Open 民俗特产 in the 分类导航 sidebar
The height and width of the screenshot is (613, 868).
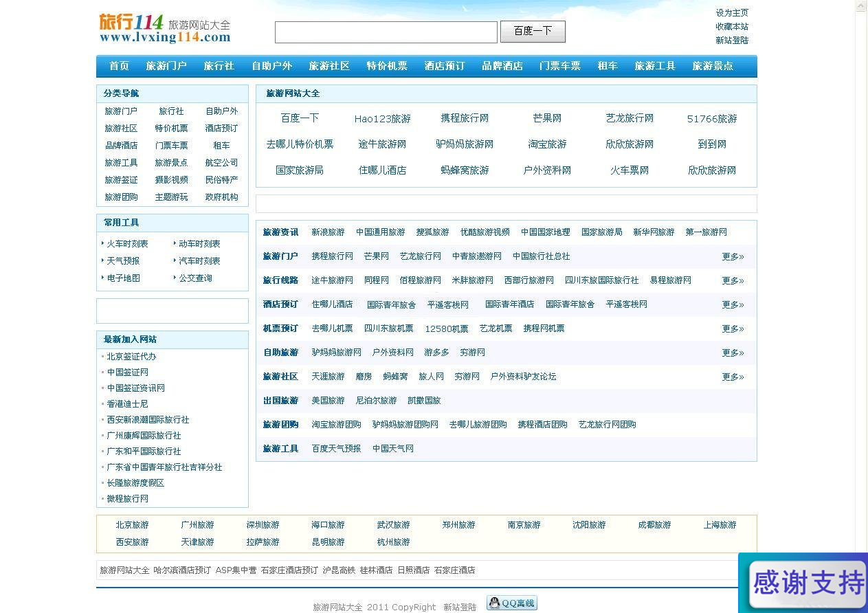221,180
